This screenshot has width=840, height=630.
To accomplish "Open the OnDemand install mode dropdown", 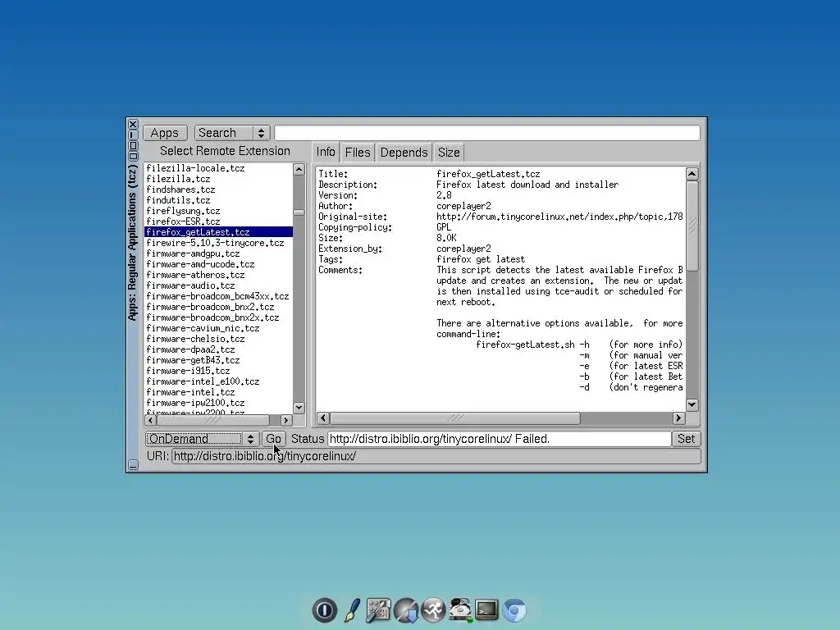I will coord(203,439).
